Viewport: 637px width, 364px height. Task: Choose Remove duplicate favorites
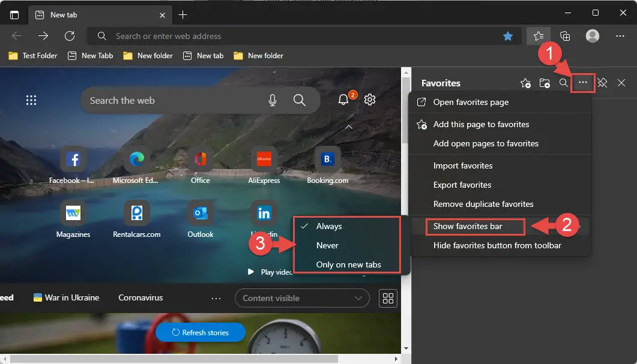[x=500, y=204]
